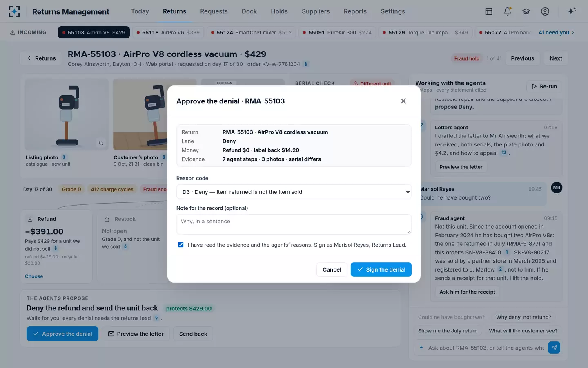Image resolution: width=588 pixels, height=368 pixels.
Task: Go to the Previous return
Action: click(x=523, y=58)
